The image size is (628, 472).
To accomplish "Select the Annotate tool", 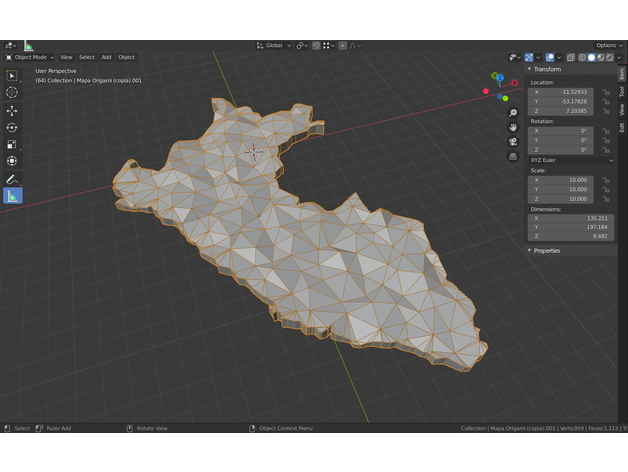I will click(x=12, y=180).
